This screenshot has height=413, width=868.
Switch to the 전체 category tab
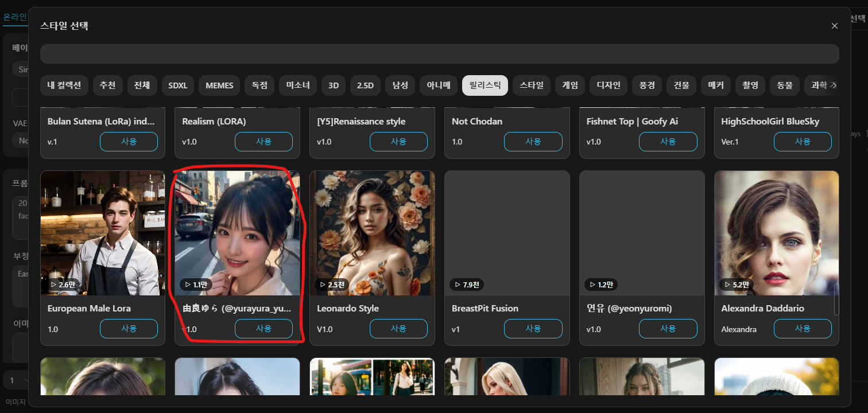142,85
